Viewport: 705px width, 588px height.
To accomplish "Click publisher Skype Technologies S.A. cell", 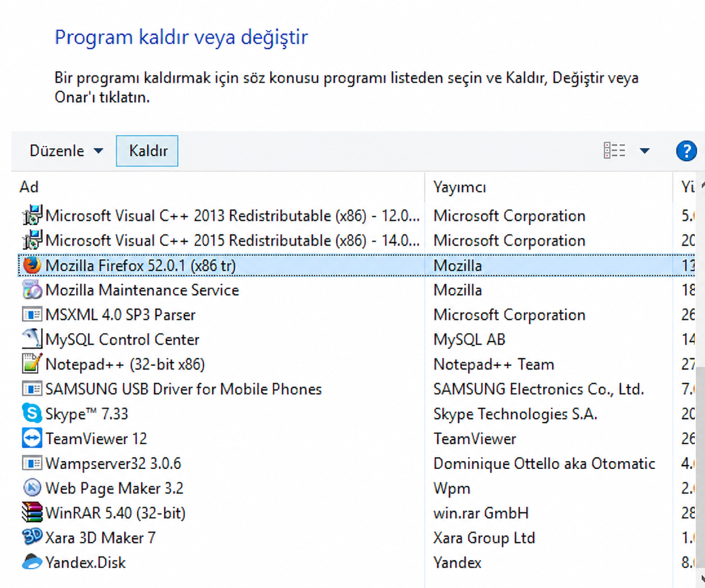I will click(x=515, y=414).
